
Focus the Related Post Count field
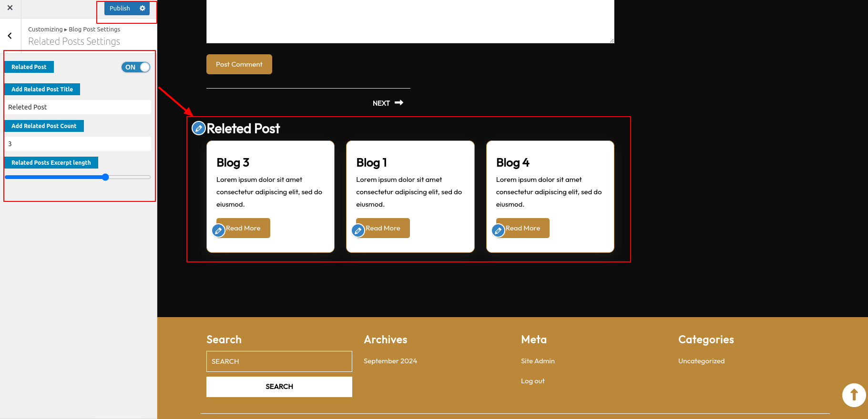click(78, 144)
